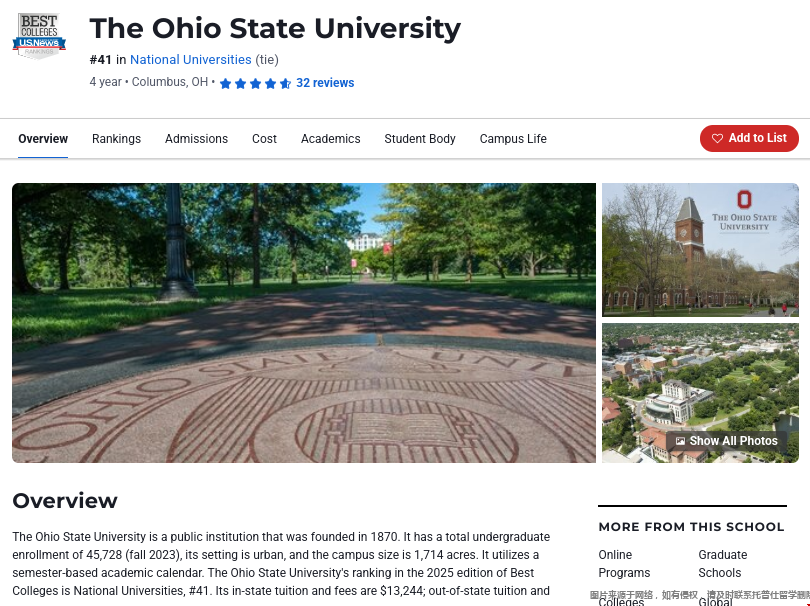Open the 32 reviews link
Viewport: 810px width, 606px height.
coord(325,83)
